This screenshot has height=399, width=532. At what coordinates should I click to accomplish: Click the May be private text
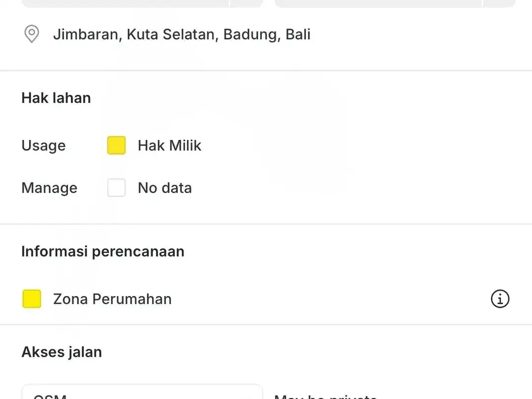pos(326,396)
